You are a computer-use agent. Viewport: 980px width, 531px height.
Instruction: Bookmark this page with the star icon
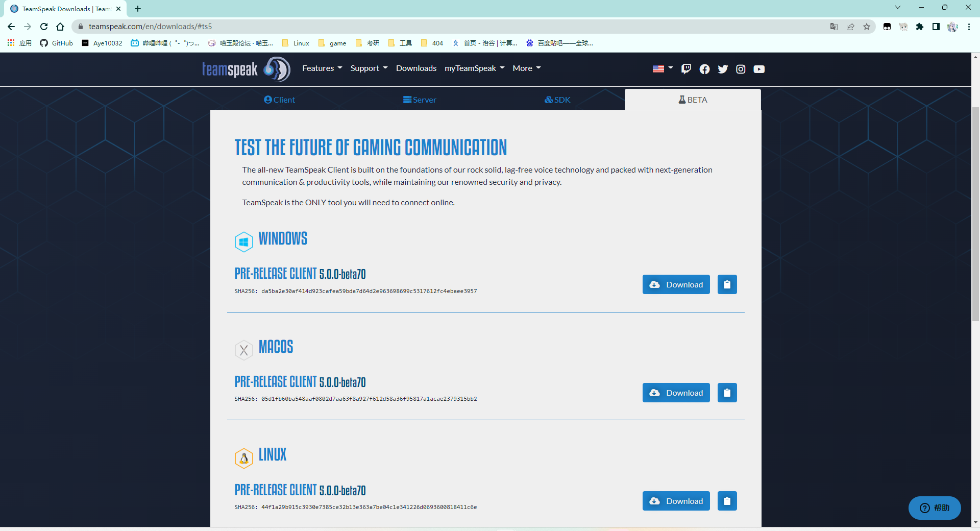coord(867,27)
